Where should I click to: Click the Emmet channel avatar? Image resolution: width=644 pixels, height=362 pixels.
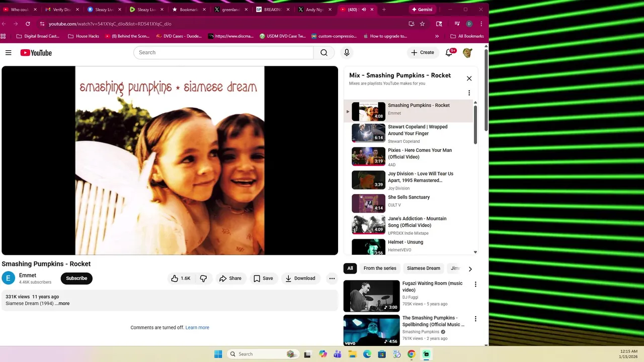9,278
